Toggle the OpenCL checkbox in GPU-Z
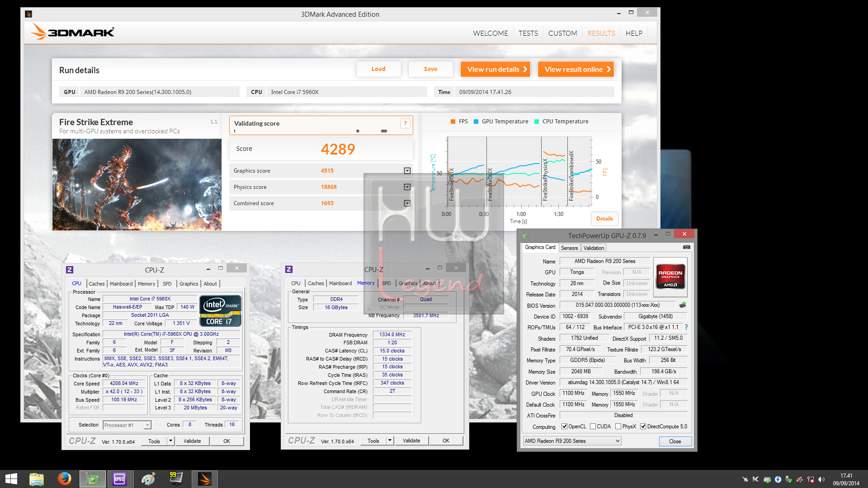This screenshot has width=868, height=488. click(x=564, y=427)
